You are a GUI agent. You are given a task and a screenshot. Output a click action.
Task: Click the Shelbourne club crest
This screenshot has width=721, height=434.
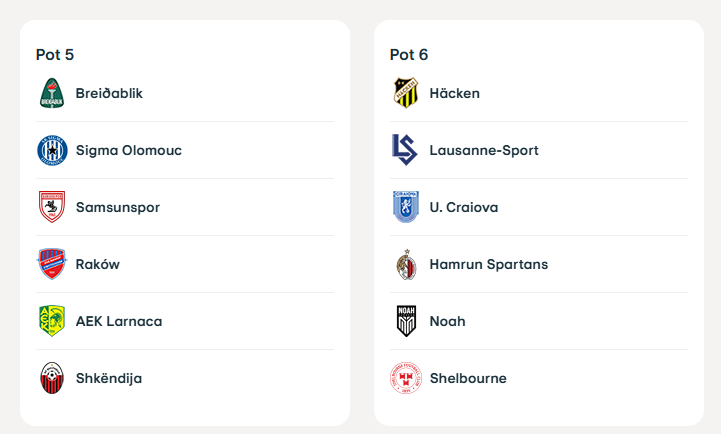tap(406, 378)
